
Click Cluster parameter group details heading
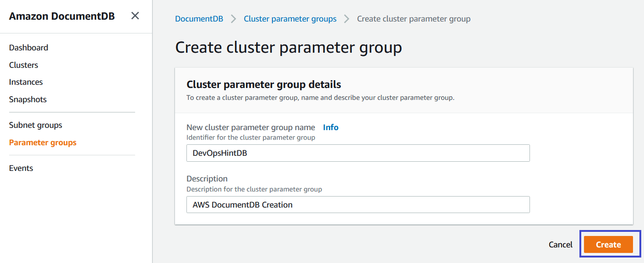[264, 84]
